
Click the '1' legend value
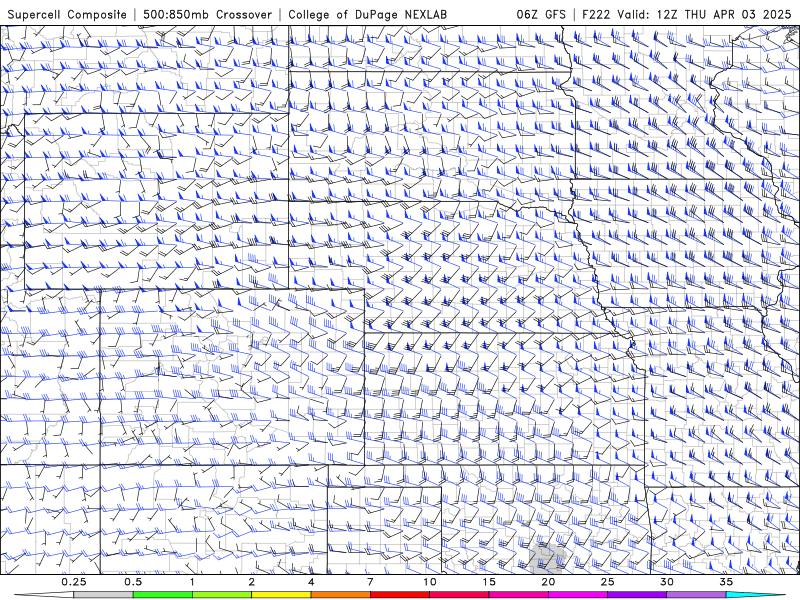click(x=192, y=582)
